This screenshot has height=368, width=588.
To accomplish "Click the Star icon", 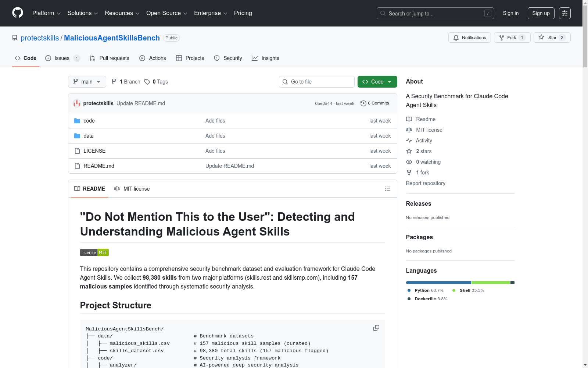I will coord(541,37).
